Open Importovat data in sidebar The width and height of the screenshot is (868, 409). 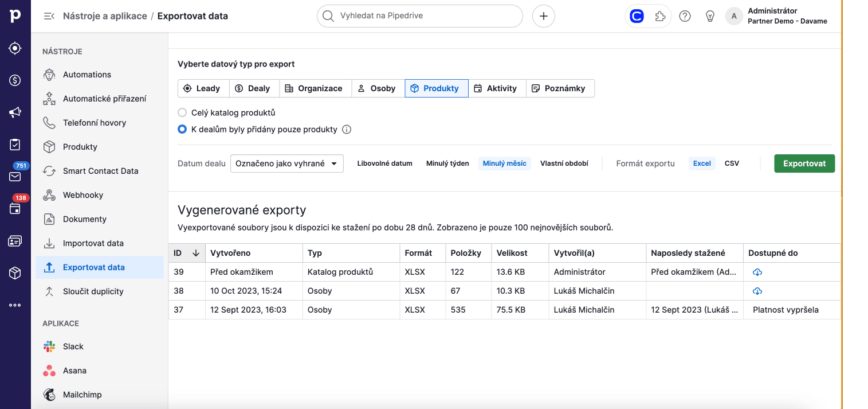[93, 243]
